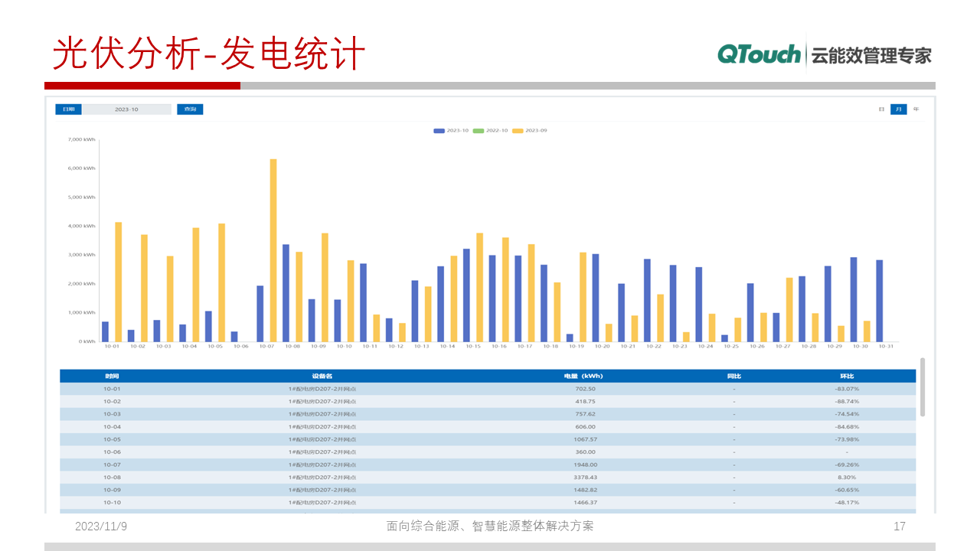Select the 年 (year) view icon button
Image resolution: width=980 pixels, height=551 pixels.
pos(916,109)
